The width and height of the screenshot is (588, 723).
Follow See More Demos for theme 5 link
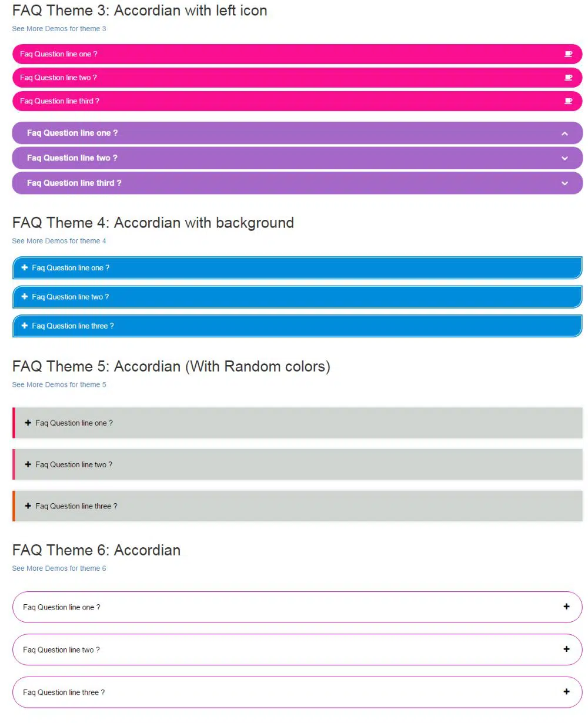(59, 385)
